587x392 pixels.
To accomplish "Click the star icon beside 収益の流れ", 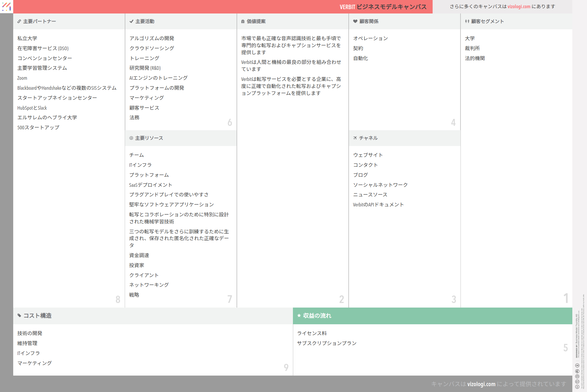I will point(299,316).
